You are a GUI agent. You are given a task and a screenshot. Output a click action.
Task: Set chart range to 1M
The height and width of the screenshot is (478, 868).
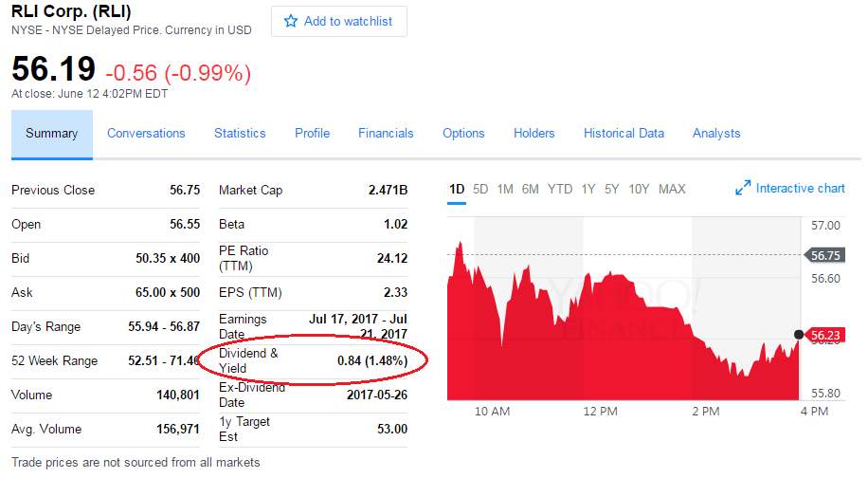point(505,189)
